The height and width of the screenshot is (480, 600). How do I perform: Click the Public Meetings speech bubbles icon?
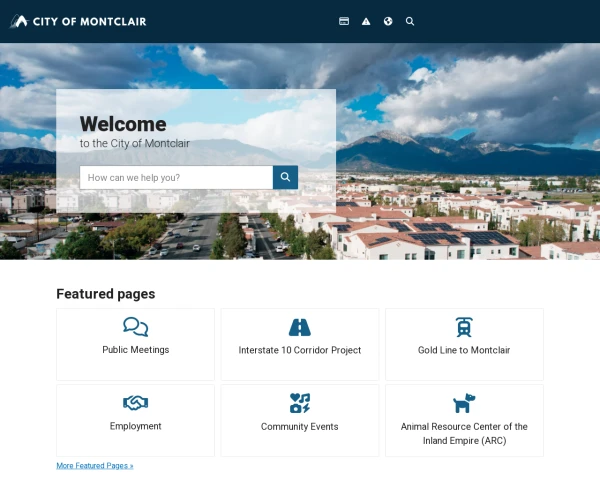coord(135,327)
